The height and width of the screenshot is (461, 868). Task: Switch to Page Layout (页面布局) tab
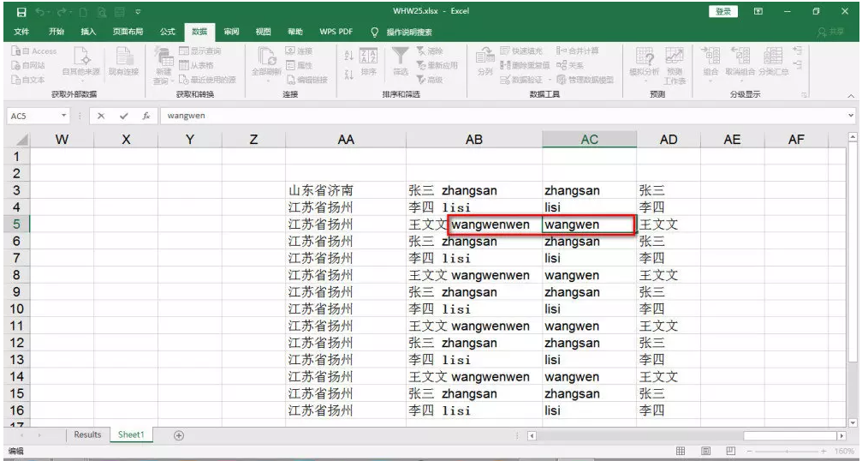pos(128,32)
